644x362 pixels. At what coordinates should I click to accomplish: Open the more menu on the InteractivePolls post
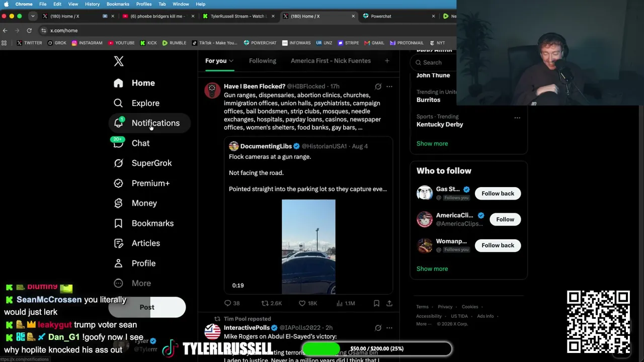click(389, 328)
